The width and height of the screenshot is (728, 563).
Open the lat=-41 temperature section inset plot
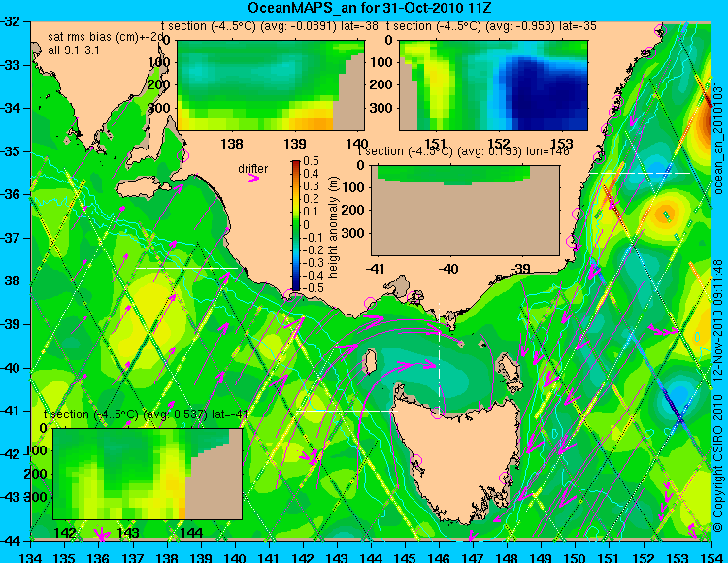[x=148, y=474]
